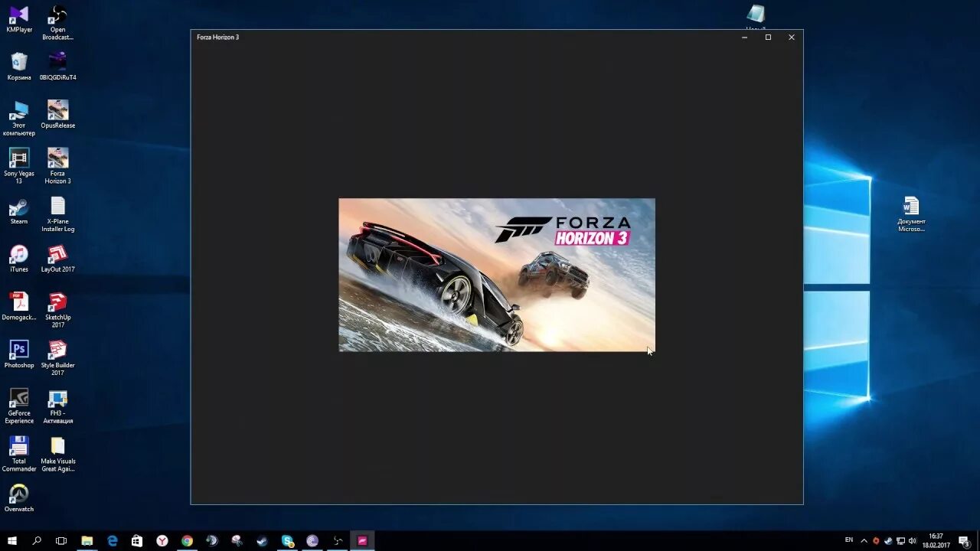
Task: Select the Этот компьютер desktop icon
Action: (x=19, y=119)
